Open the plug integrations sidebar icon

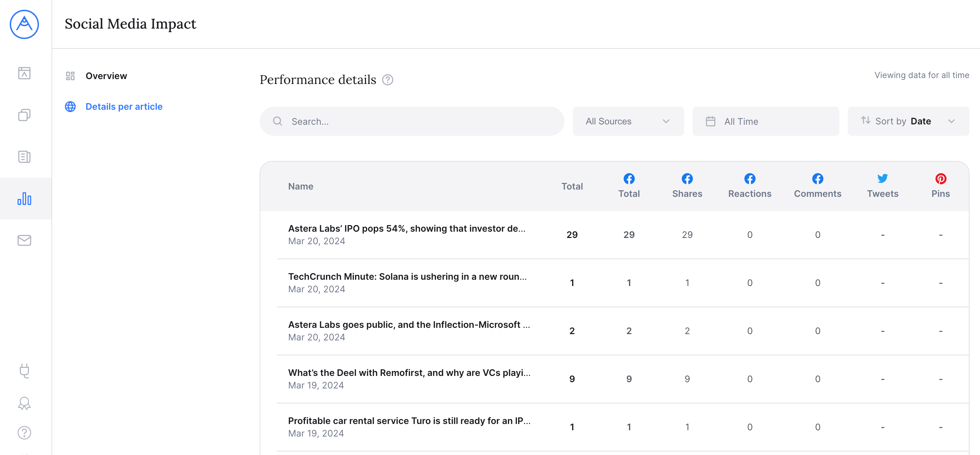point(24,371)
